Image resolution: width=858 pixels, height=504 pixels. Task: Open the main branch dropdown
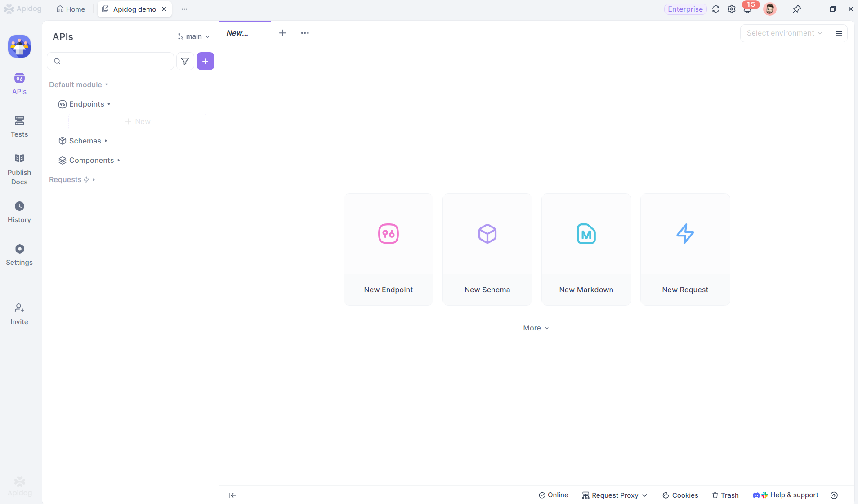pyautogui.click(x=194, y=36)
